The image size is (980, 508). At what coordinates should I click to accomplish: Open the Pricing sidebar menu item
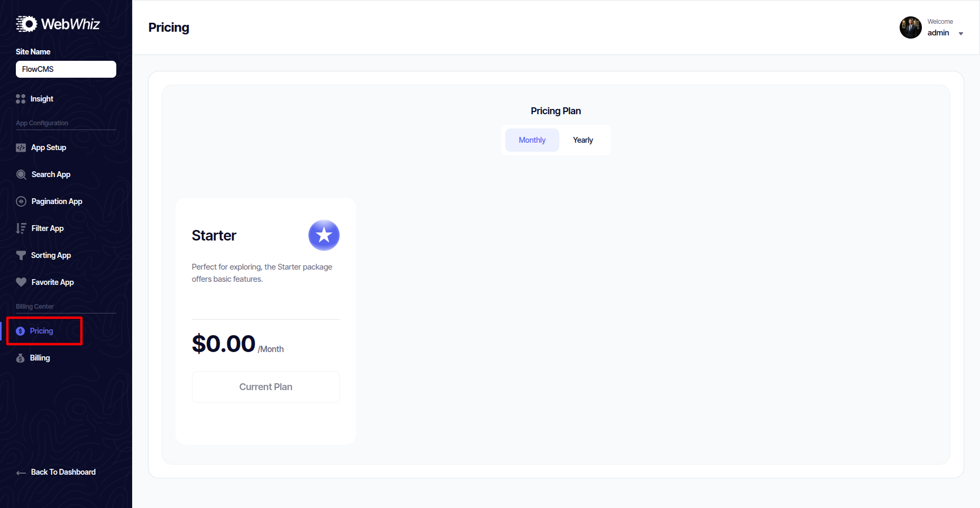tap(41, 331)
